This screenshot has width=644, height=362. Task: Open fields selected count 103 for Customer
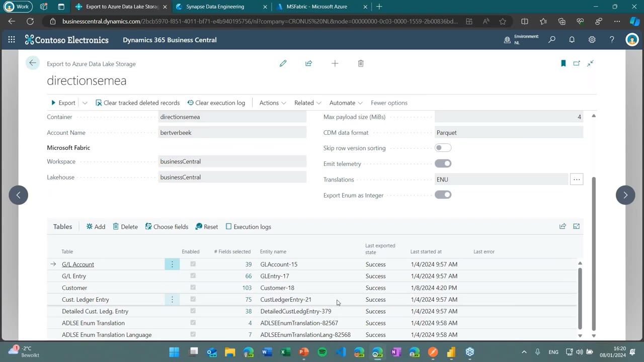[x=247, y=288]
